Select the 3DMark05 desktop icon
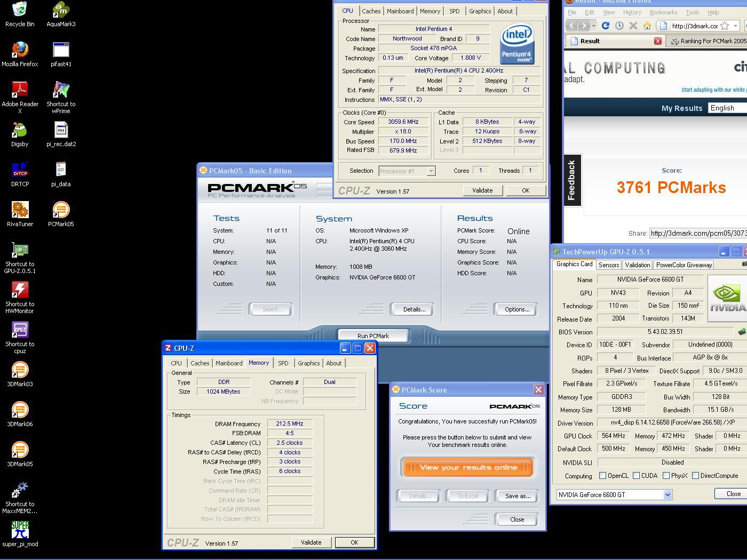This screenshot has width=747, height=560. point(20,454)
